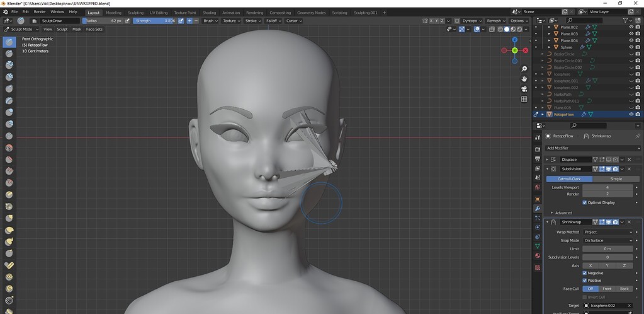Click the Levels Viewport value field

[608, 187]
